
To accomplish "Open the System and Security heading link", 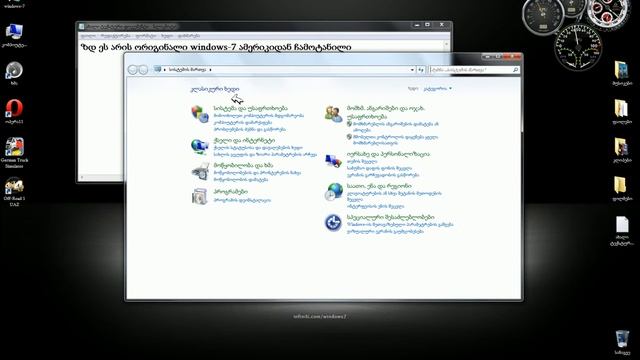I will coord(251,108).
